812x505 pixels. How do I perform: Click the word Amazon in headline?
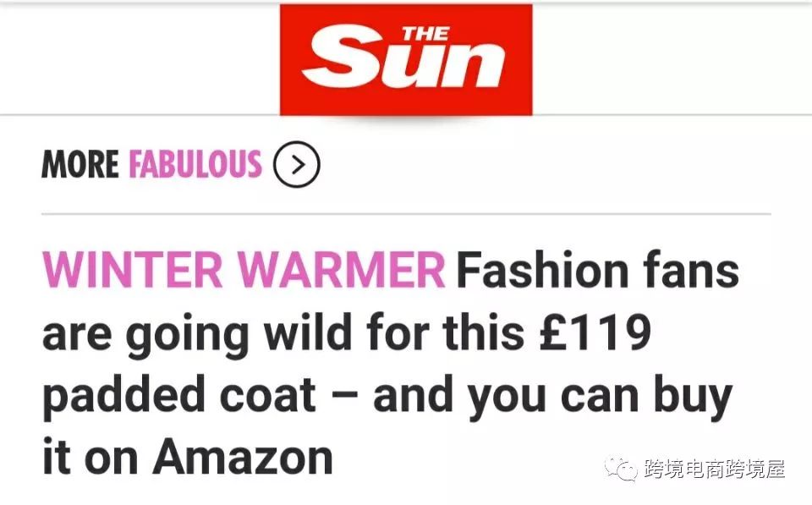(x=243, y=457)
